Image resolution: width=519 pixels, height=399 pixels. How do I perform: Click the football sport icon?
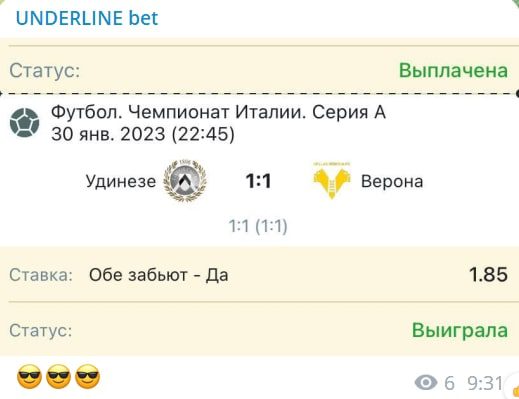pos(25,123)
